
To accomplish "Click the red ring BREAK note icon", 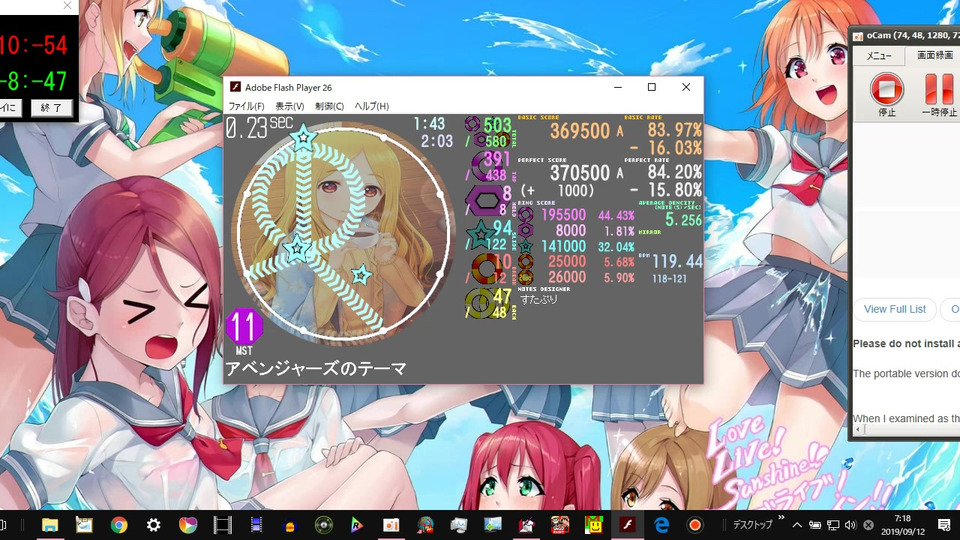I will [x=486, y=268].
